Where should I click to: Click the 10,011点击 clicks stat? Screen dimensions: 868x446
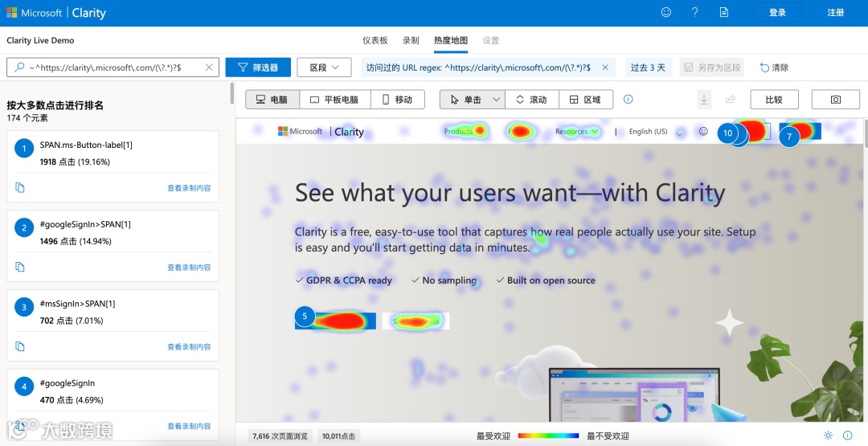tap(339, 436)
